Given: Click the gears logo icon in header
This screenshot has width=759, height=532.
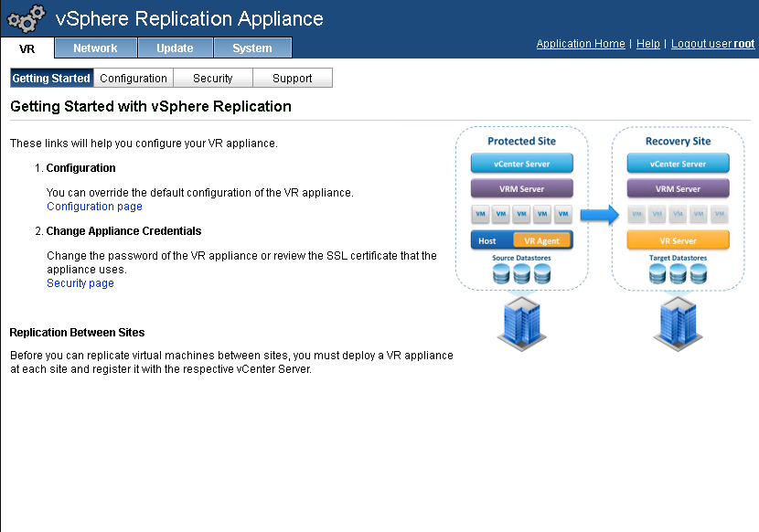Looking at the screenshot, I should tap(26, 18).
